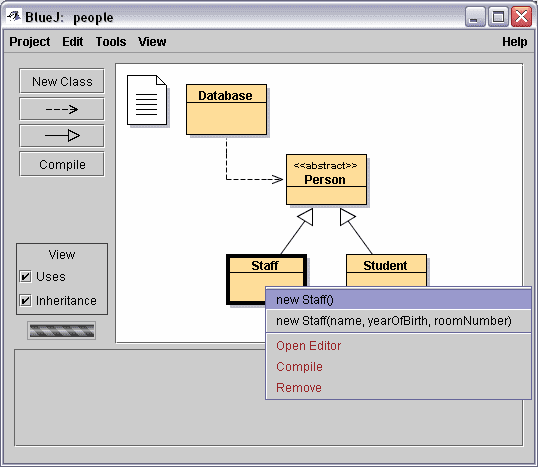Expand the Tools menu
Screen dimensions: 538x467
pyautogui.click(x=111, y=42)
